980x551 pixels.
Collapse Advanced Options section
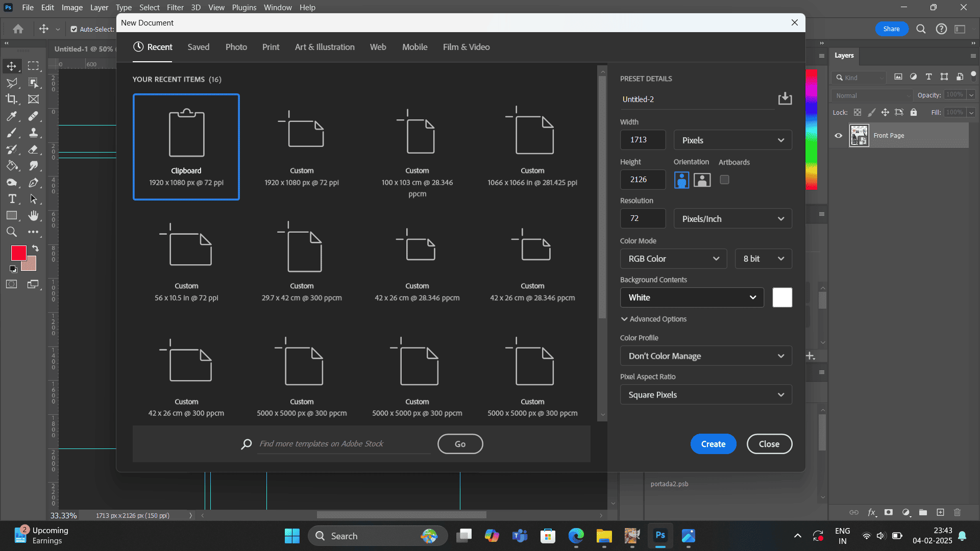point(653,319)
